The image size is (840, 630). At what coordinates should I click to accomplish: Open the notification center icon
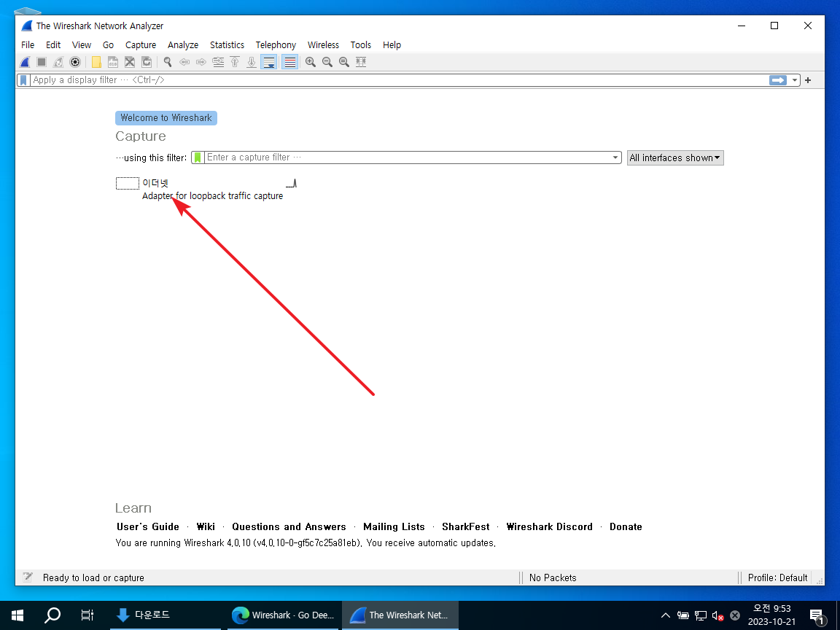[817, 616]
